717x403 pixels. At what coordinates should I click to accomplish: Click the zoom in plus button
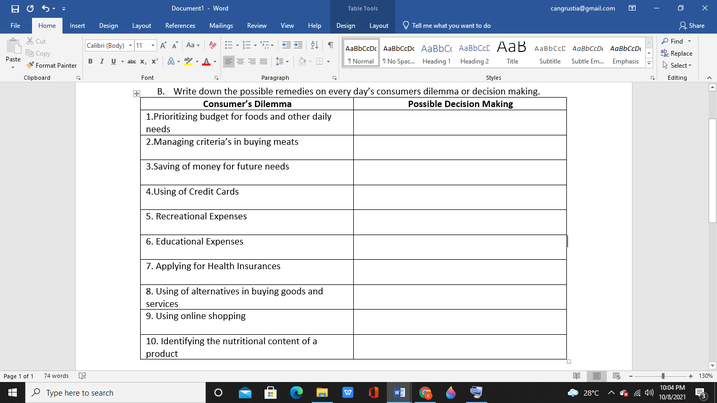[690, 376]
